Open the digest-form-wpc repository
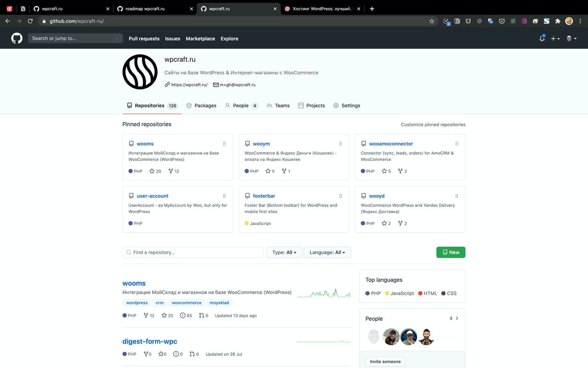The image size is (588, 368). (x=150, y=341)
